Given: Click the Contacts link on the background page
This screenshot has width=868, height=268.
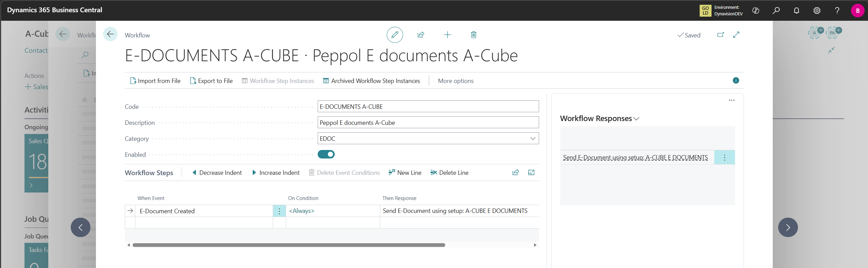Looking at the screenshot, I should point(36,50).
